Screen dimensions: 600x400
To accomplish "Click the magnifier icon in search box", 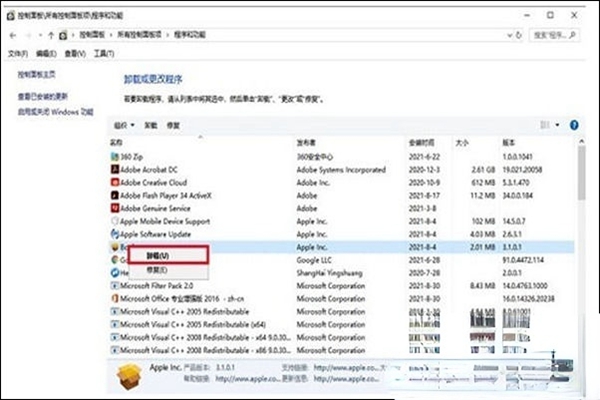I will pyautogui.click(x=572, y=35).
